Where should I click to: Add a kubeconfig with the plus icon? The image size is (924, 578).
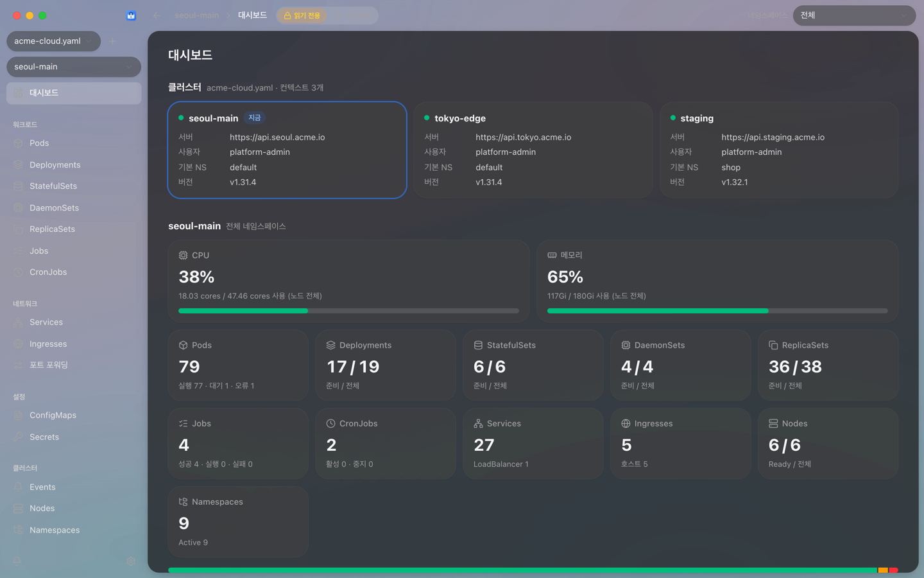click(x=112, y=42)
